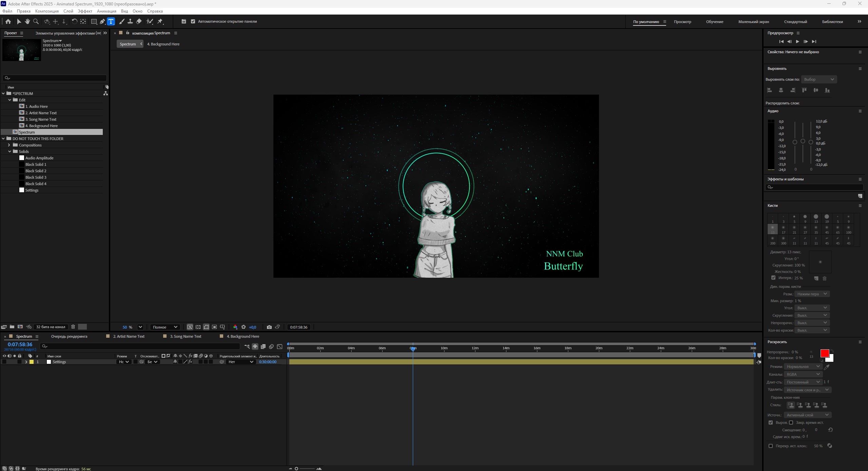This screenshot has width=868, height=471.
Task: Click the 4. Background Here breadcrumb
Action: [x=163, y=44]
